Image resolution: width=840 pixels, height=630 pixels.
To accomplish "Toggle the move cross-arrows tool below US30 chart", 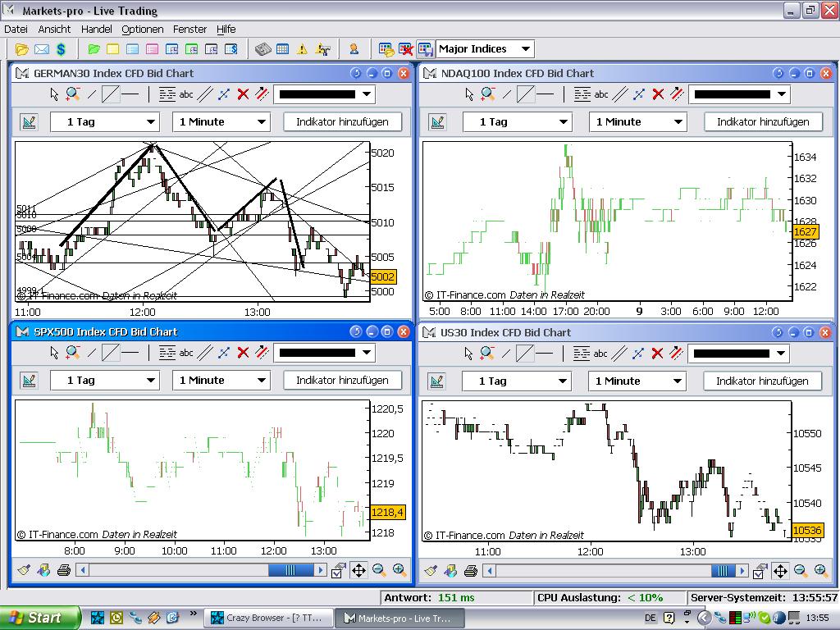I will pos(780,571).
